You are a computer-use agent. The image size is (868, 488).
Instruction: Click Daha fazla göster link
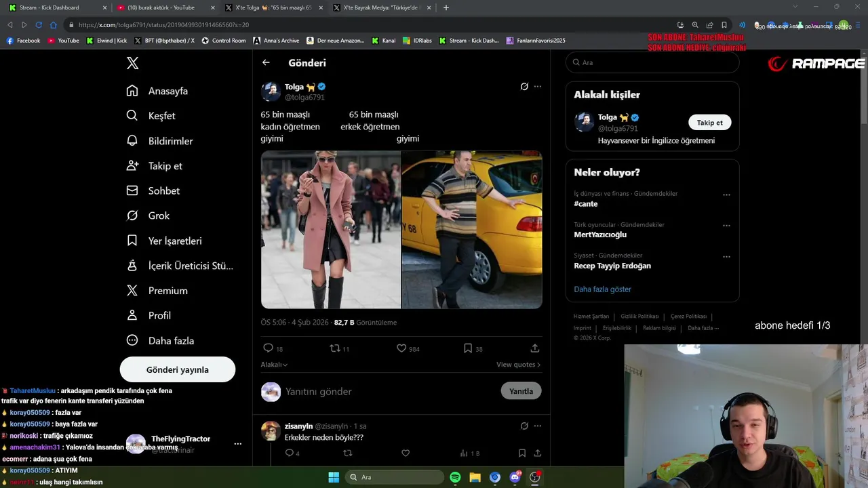[602, 289]
